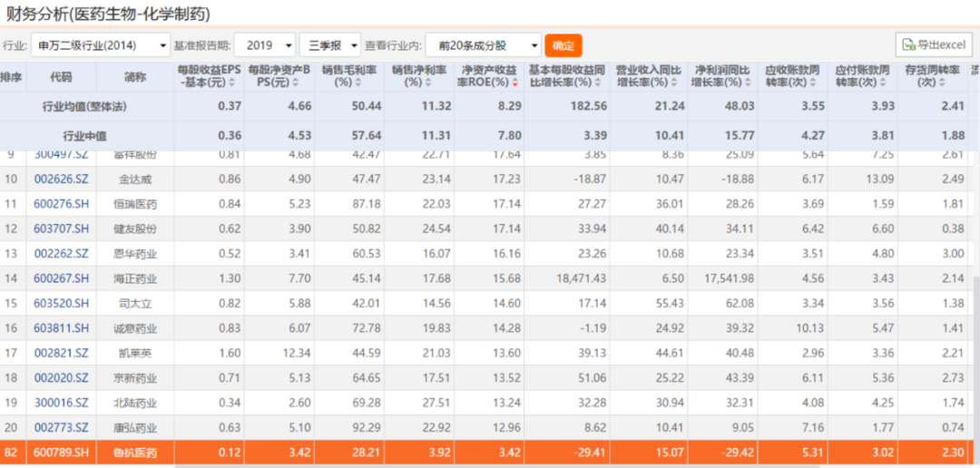The width and height of the screenshot is (980, 468).
Task: Sort by 销售净利率(%) column header
Action: tap(419, 77)
